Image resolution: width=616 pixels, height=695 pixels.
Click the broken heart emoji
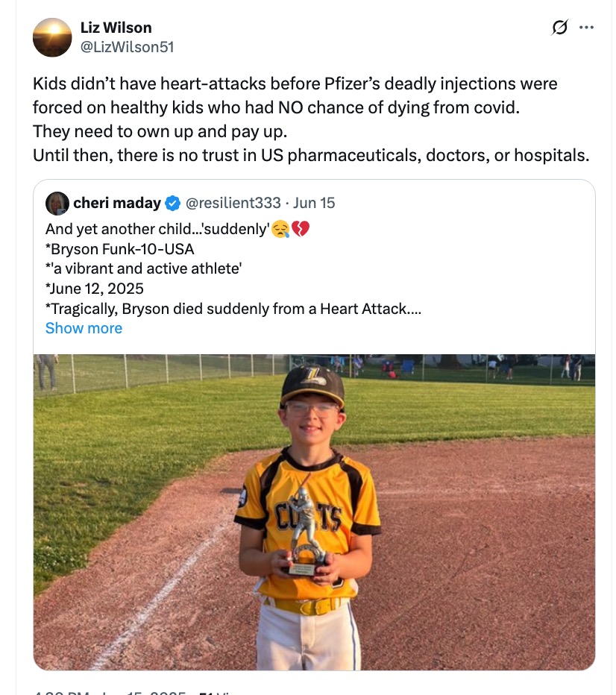coord(300,229)
